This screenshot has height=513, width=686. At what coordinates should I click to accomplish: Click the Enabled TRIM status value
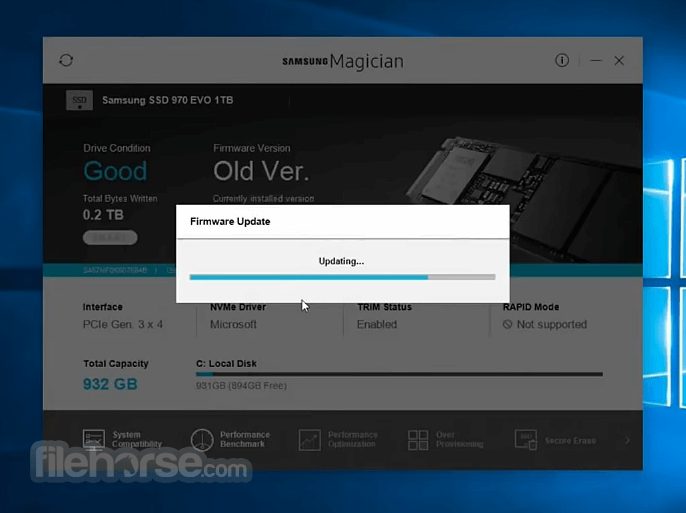tap(377, 325)
